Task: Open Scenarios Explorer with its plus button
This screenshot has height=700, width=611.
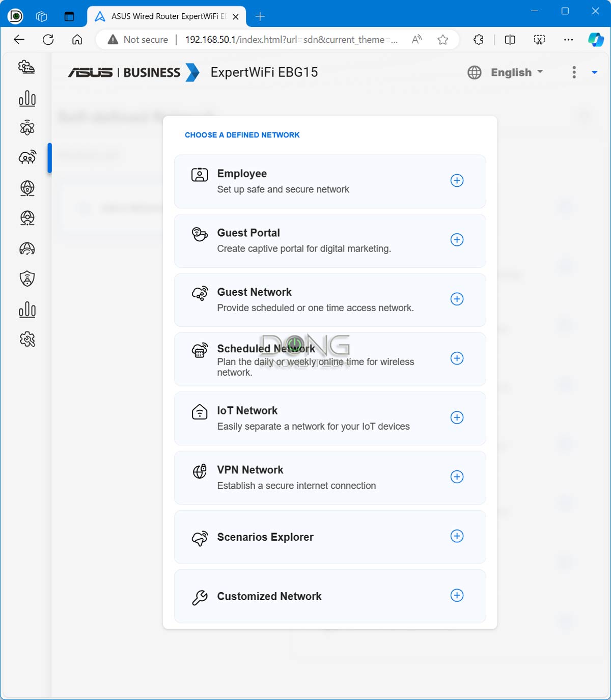Action: (457, 536)
